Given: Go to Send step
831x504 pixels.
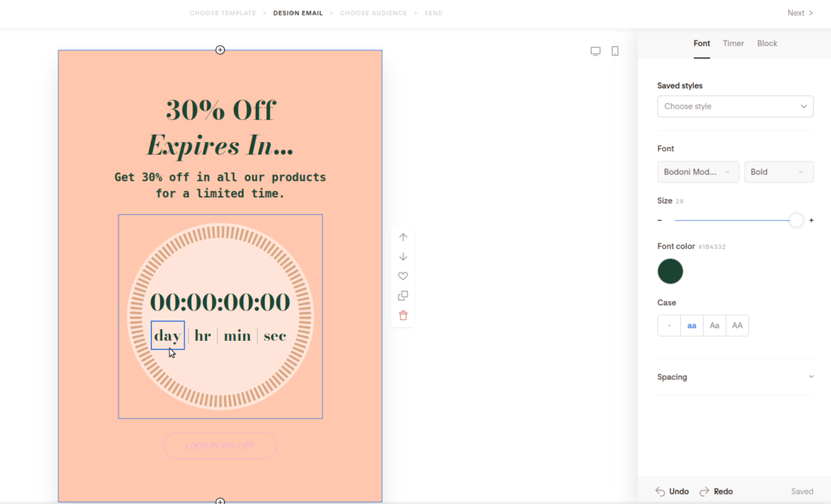Looking at the screenshot, I should coord(433,13).
